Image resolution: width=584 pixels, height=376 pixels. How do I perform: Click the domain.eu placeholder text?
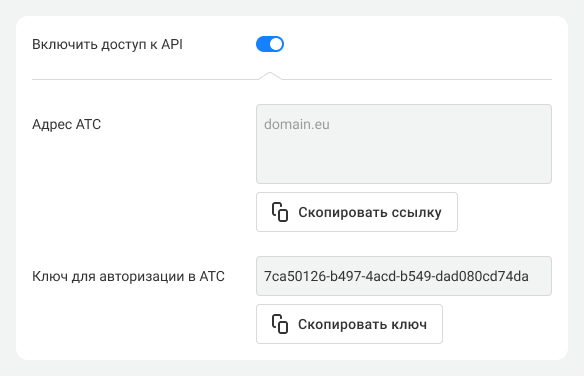click(x=297, y=124)
